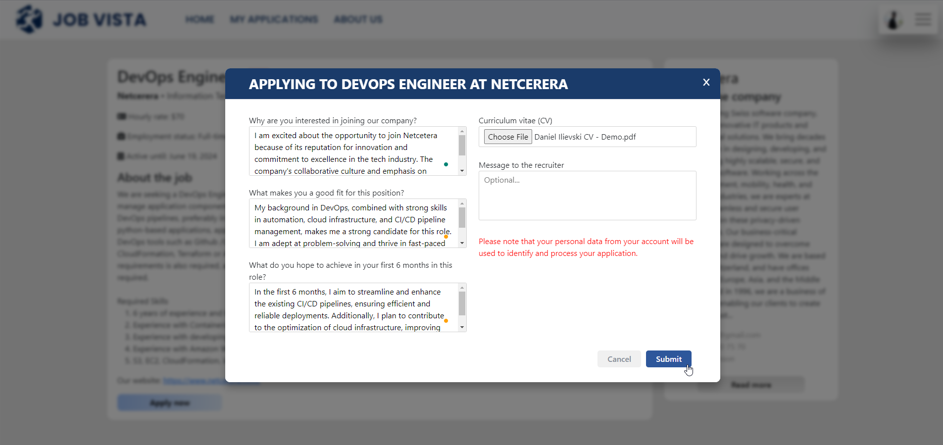Image resolution: width=943 pixels, height=445 pixels.
Task: Close the application dialog with the X
Action: click(706, 83)
